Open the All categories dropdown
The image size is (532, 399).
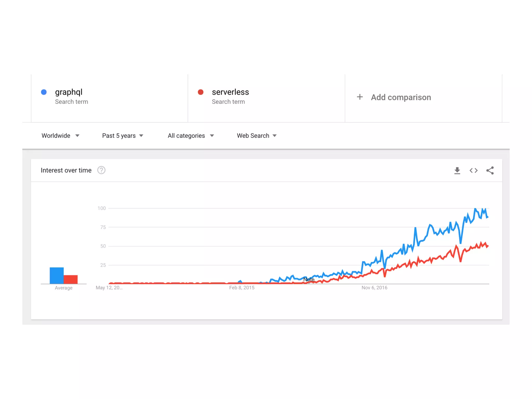[191, 136]
